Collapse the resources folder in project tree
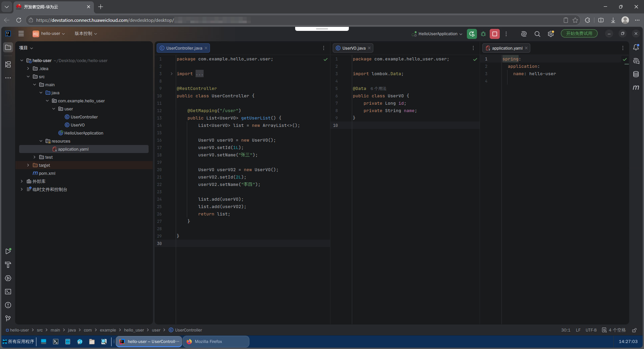This screenshot has height=349, width=644. coord(41,141)
